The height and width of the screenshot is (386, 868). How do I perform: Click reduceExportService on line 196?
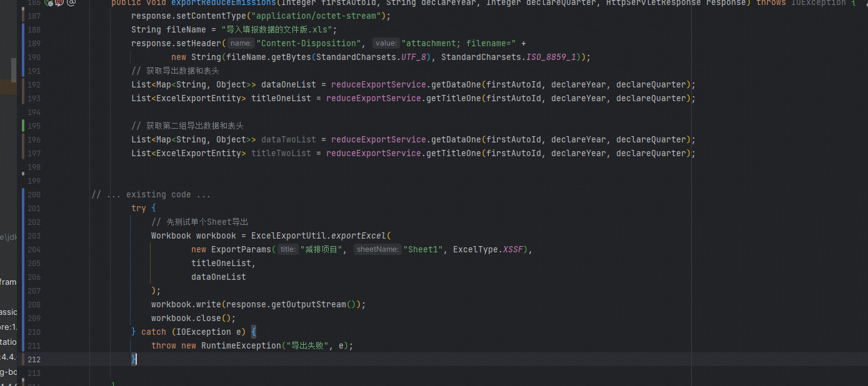point(379,139)
